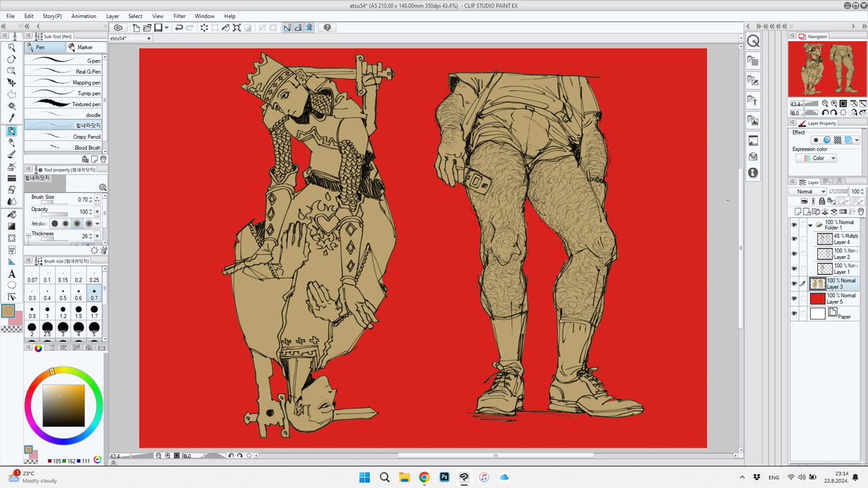Zoom in in the Navigator panel
The width and height of the screenshot is (868, 488).
coord(833,104)
